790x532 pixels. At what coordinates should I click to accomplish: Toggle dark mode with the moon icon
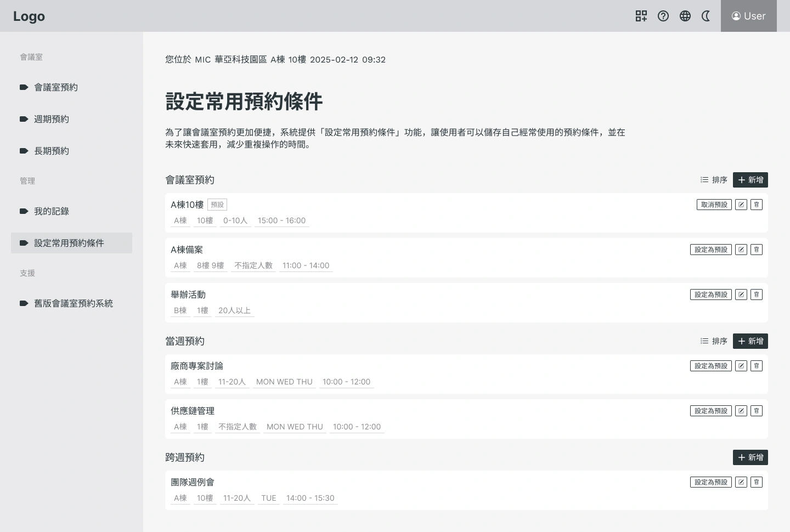click(x=706, y=16)
